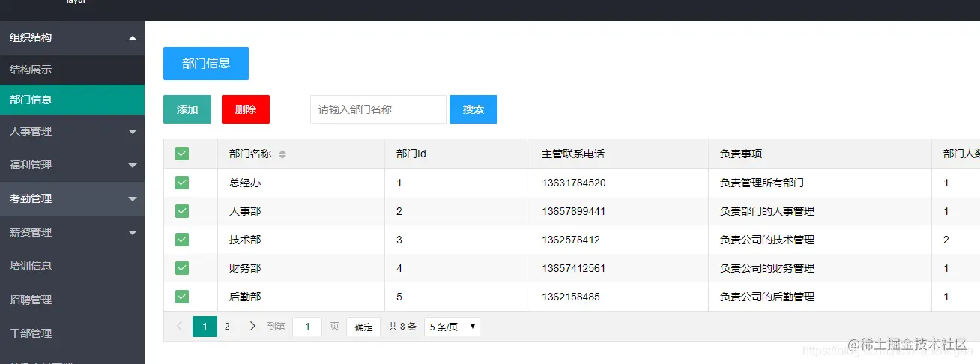Go to next page arrow in pagination
Screen dimensions: 980x364
click(x=252, y=327)
